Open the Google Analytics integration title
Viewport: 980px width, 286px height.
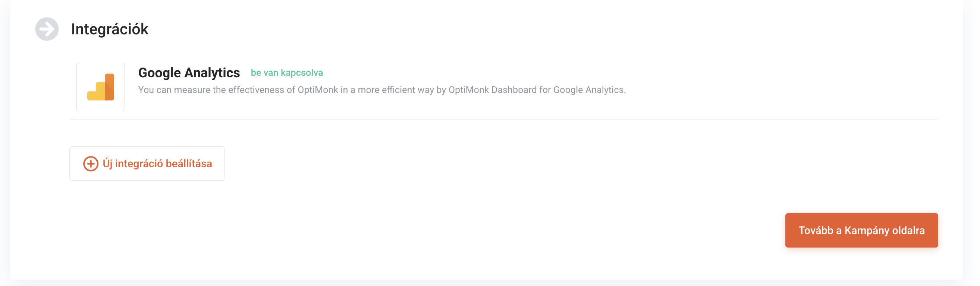coord(189,73)
